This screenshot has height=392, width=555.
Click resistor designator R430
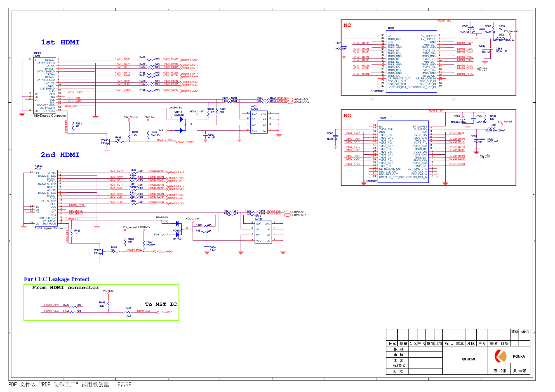(x=142, y=57)
